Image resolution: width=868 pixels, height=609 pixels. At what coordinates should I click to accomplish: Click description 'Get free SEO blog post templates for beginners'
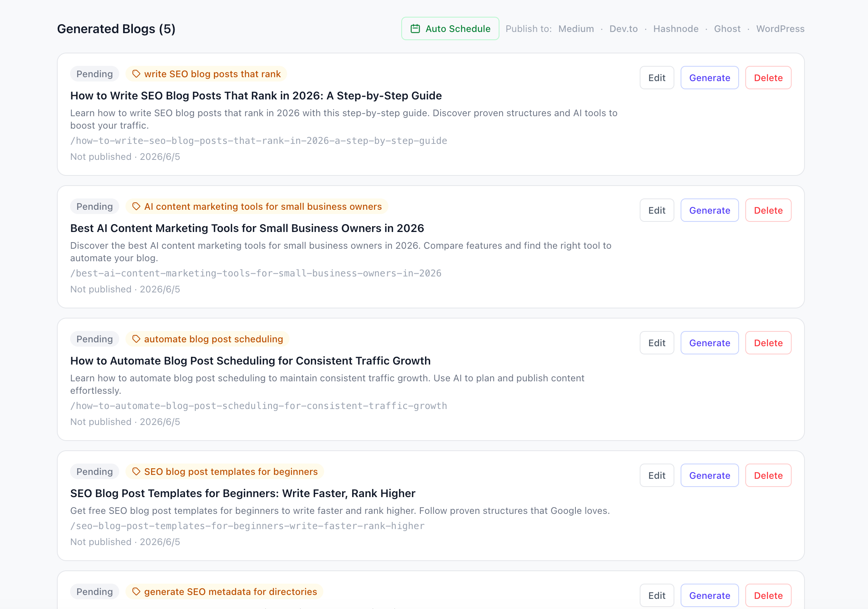point(340,511)
